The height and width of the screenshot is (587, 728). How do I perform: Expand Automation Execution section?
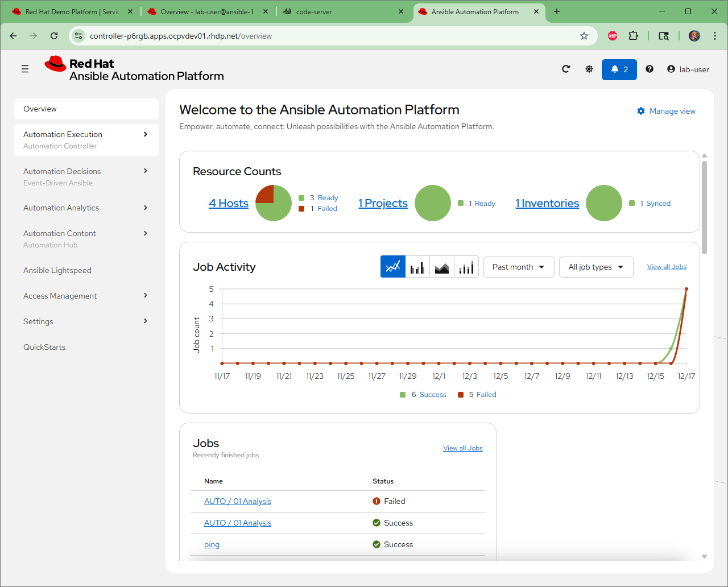86,140
